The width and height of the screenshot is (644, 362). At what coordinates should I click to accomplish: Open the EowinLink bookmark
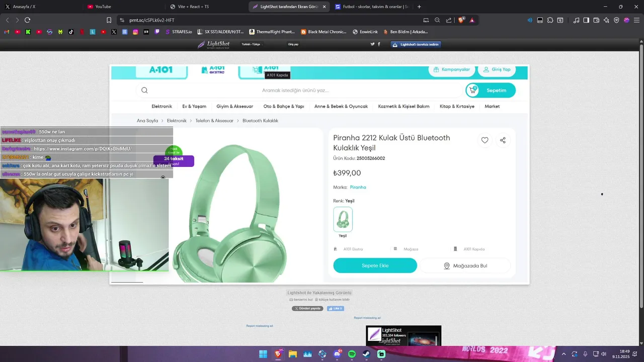click(365, 32)
